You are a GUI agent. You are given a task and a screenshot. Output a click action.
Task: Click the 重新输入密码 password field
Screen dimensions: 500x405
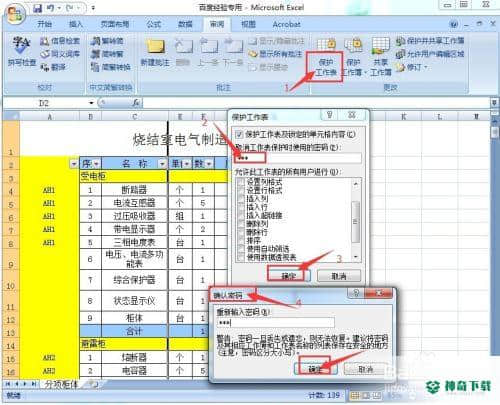275,323
